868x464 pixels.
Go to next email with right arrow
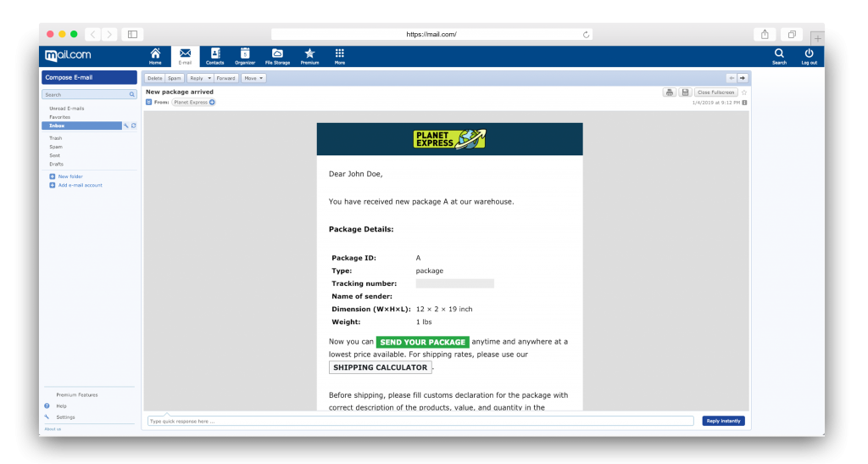tap(743, 78)
